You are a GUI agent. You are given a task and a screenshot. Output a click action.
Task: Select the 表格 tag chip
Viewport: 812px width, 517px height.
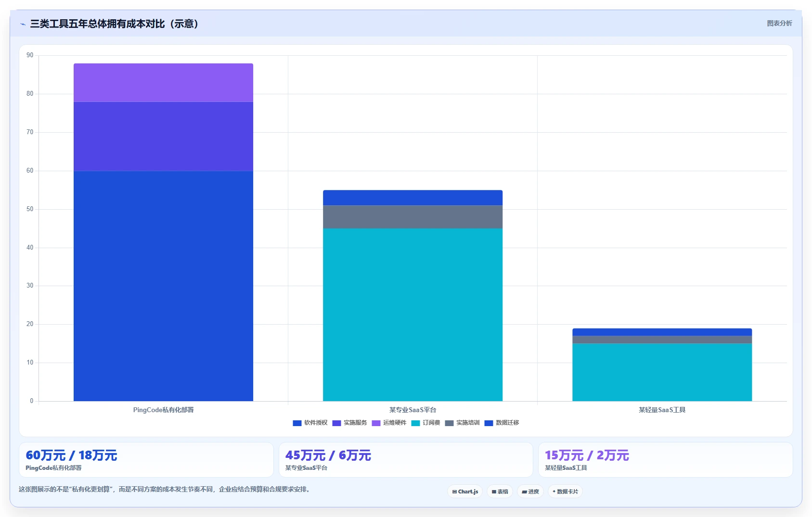tap(500, 492)
